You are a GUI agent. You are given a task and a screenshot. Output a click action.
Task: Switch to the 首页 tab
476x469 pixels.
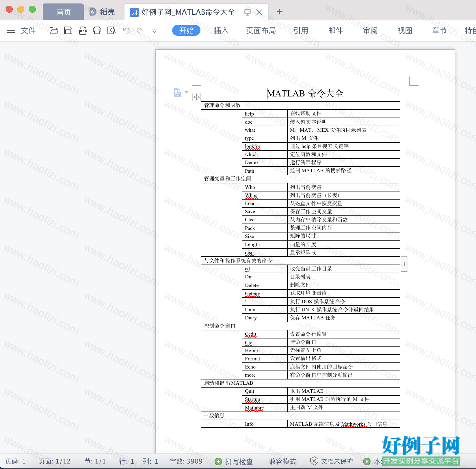63,12
